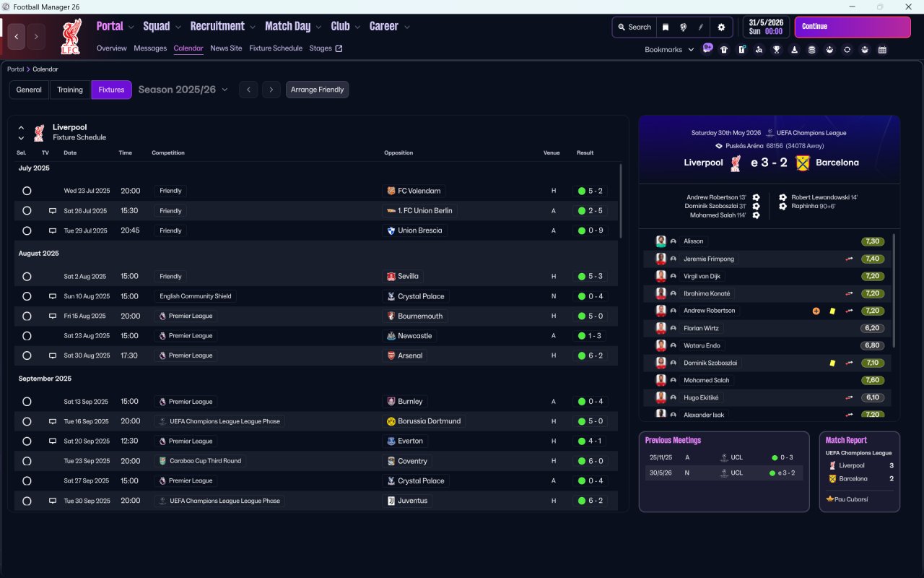
Task: Open the 9+ messages inbox icon
Action: coord(707,49)
